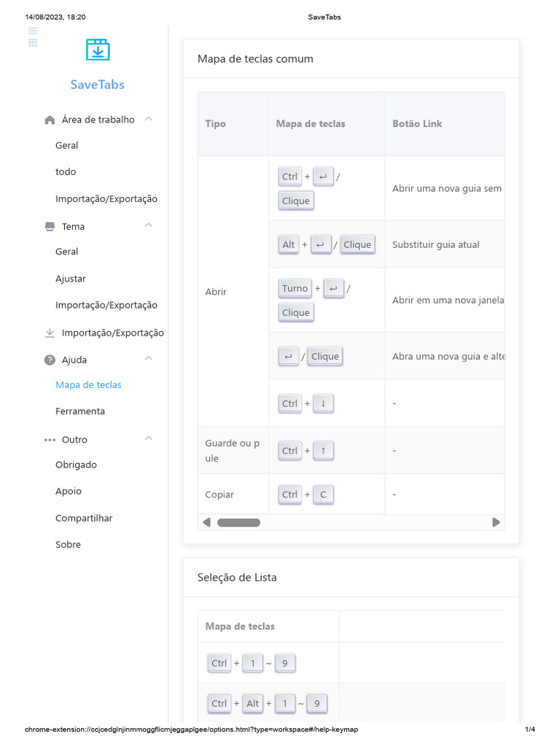Open the Sobre menu item
The width and height of the screenshot is (560, 747).
pos(68,544)
